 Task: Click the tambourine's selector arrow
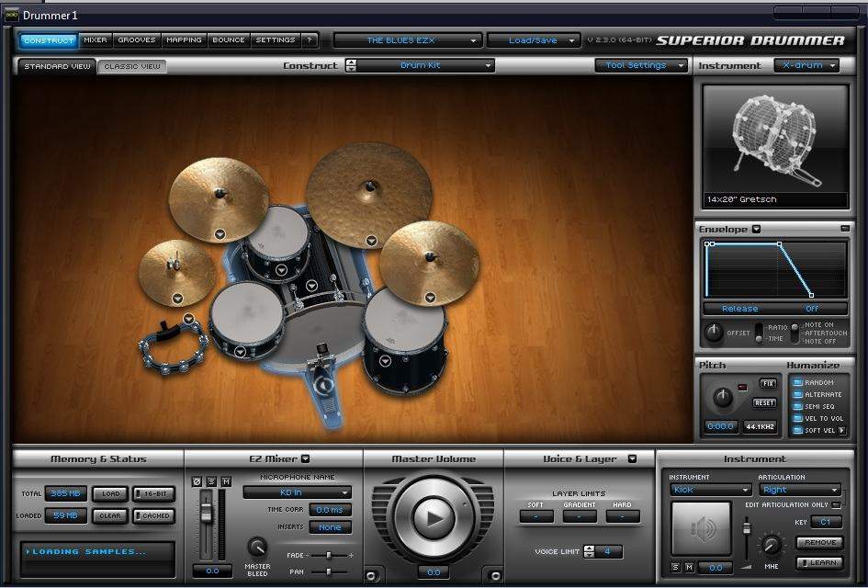pos(189,319)
